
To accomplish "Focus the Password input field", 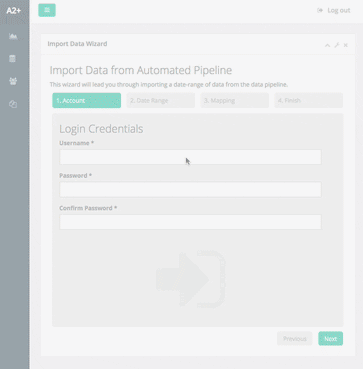I will click(x=190, y=189).
